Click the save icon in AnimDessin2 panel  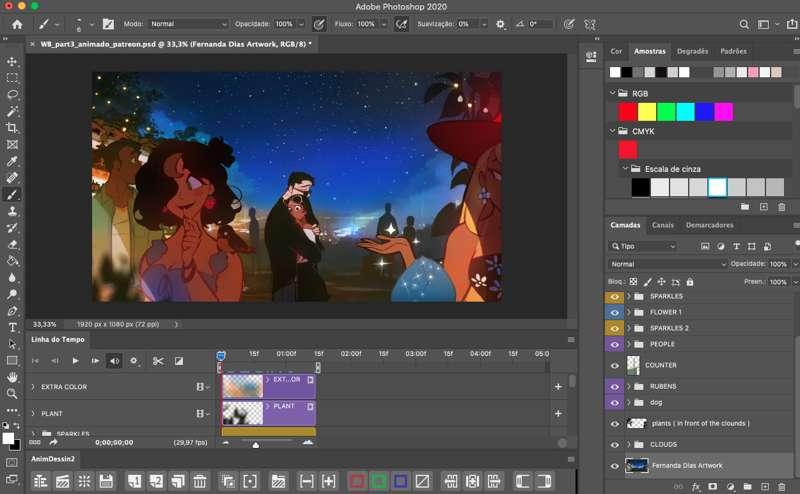coord(106,481)
